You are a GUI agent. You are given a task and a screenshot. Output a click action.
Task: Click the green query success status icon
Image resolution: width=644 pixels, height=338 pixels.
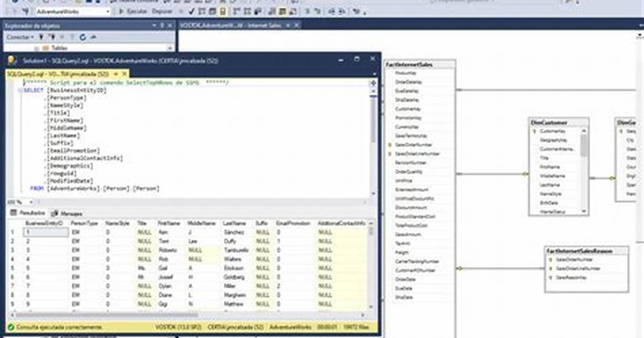pos(11,327)
